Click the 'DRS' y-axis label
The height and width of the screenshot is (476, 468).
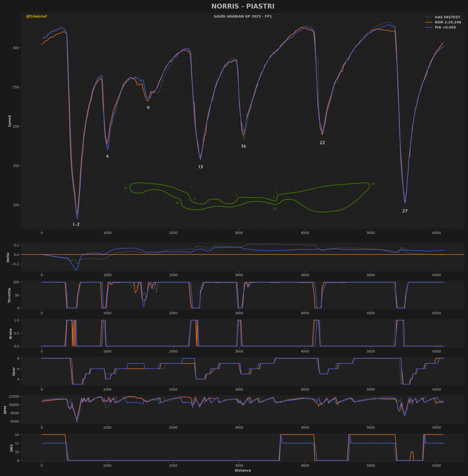(11, 448)
